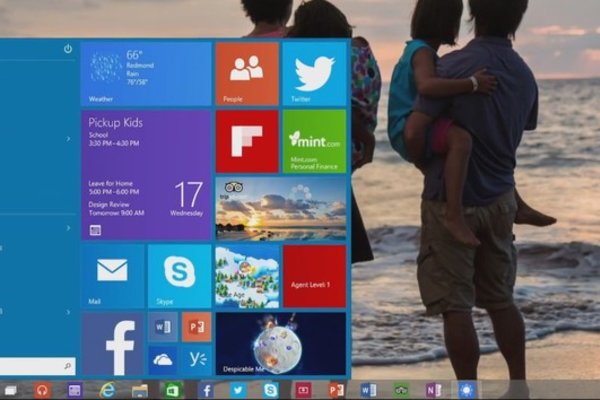Open the red Agent Level 1 tile
The image size is (600, 400).
315,276
